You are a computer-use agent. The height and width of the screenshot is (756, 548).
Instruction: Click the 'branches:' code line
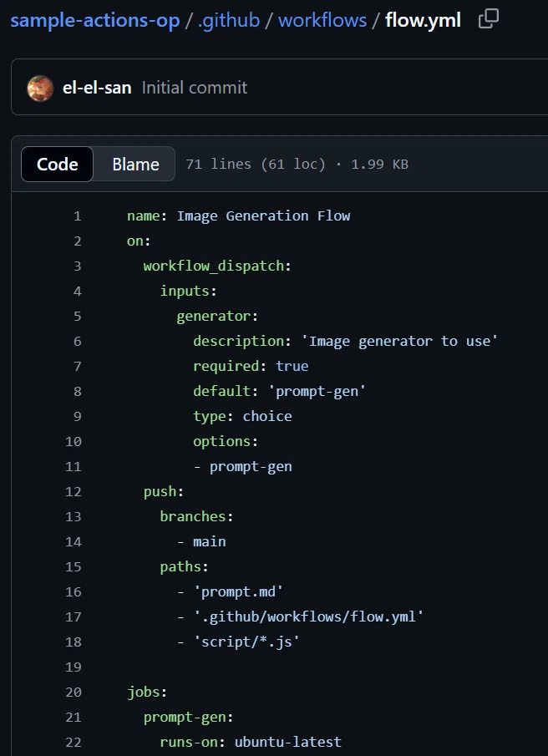click(196, 517)
